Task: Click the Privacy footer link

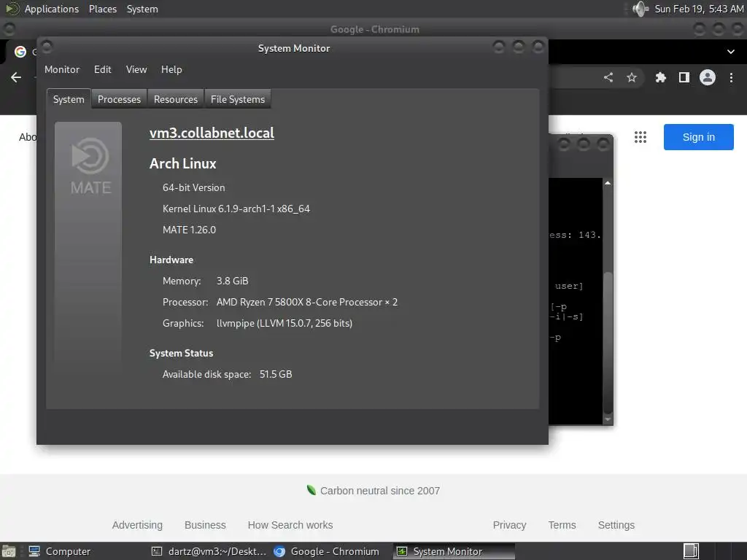Action: [509, 525]
